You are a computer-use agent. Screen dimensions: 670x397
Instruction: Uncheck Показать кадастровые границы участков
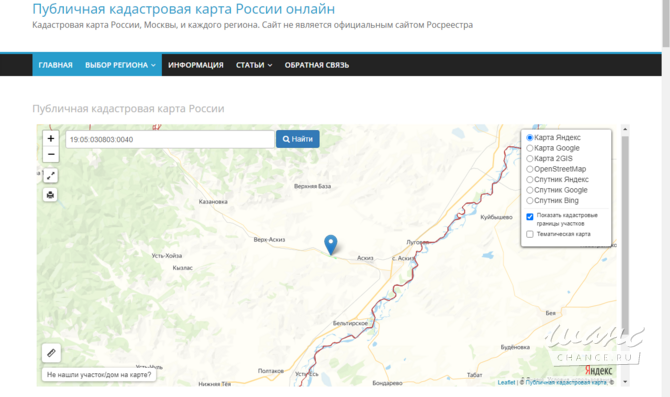click(530, 217)
